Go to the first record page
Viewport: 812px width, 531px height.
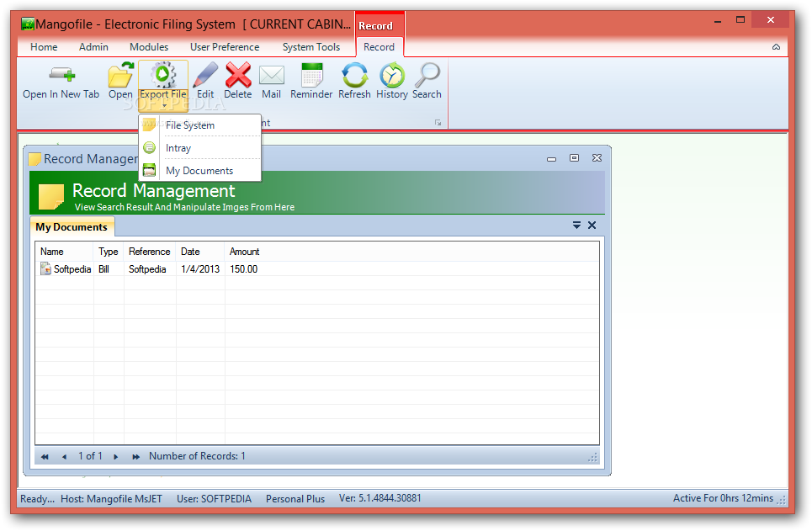pos(45,456)
